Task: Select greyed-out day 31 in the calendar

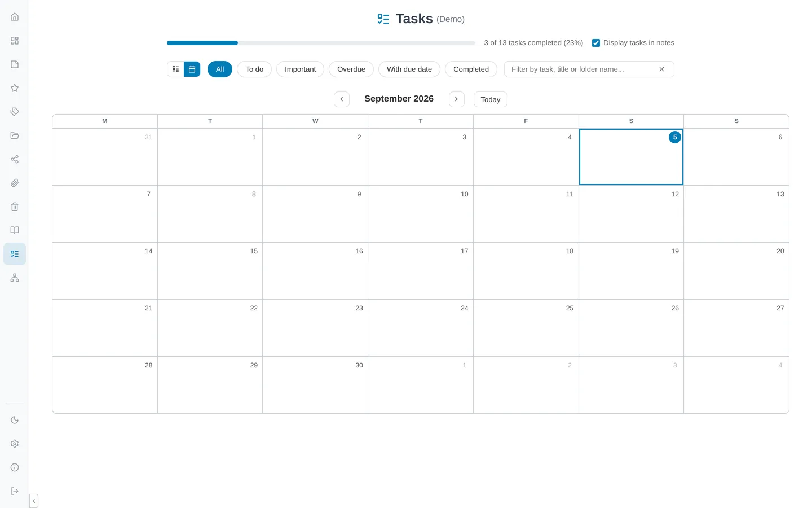Action: pos(105,157)
